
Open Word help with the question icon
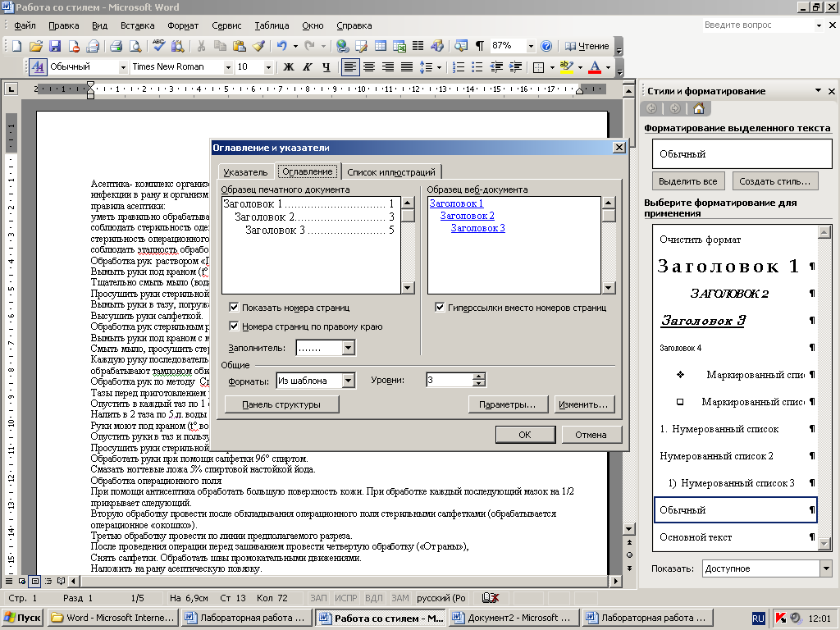pos(546,46)
